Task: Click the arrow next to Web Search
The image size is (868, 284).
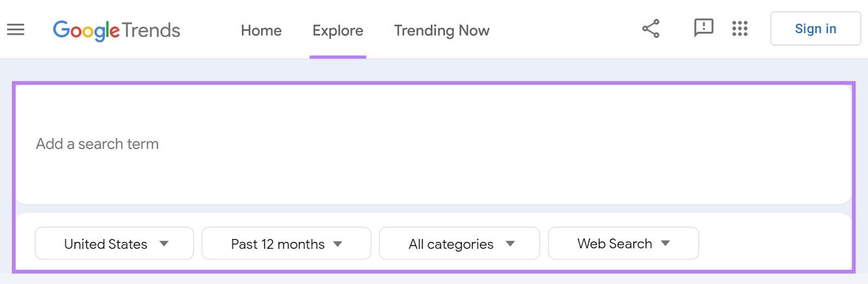Action: tap(666, 243)
